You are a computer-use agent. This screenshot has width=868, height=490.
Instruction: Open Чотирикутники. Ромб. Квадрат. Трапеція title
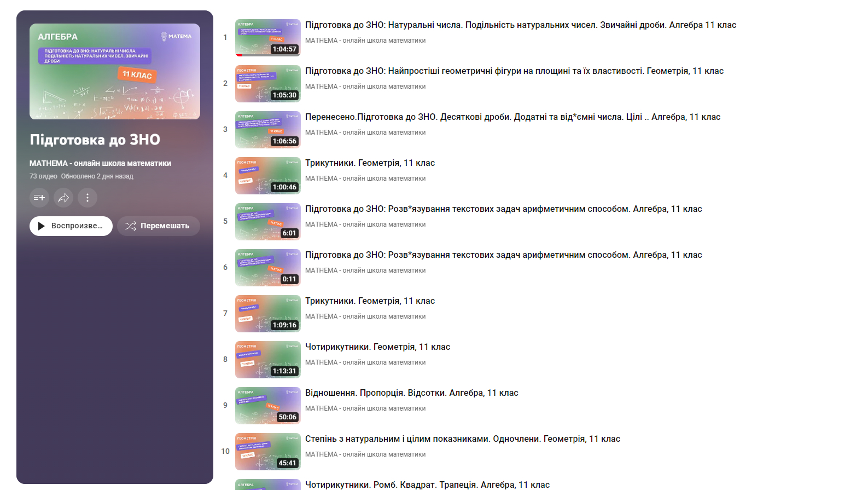coord(427,485)
